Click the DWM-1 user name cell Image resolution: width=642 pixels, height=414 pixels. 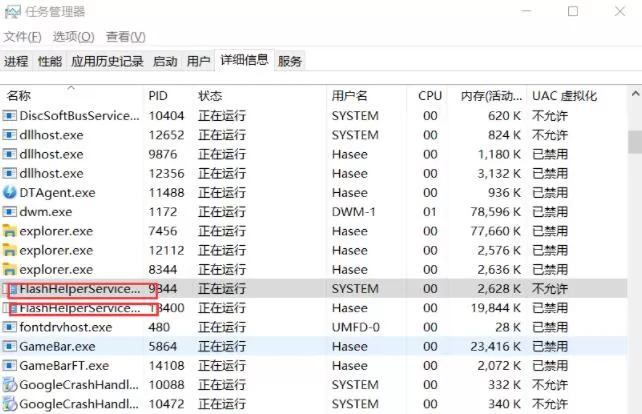tap(353, 212)
